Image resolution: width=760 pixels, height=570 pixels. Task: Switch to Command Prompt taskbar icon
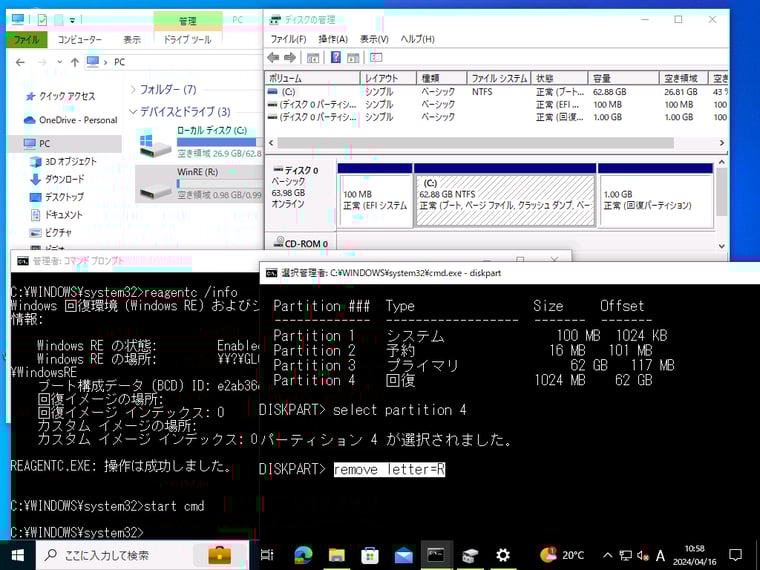tap(436, 555)
